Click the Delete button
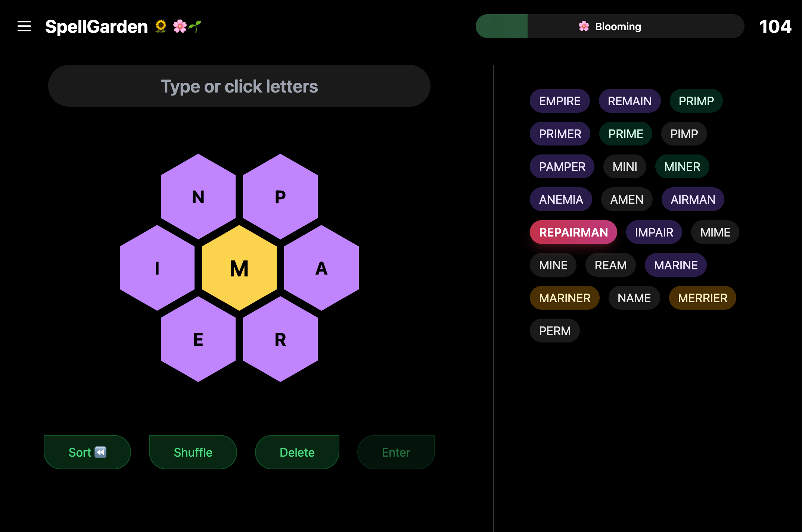 point(297,452)
